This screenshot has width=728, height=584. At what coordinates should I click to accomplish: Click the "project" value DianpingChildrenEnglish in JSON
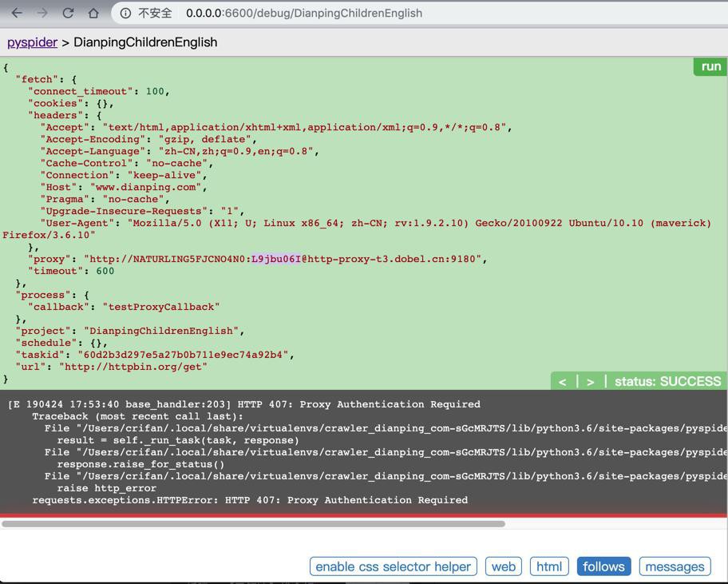click(x=160, y=331)
